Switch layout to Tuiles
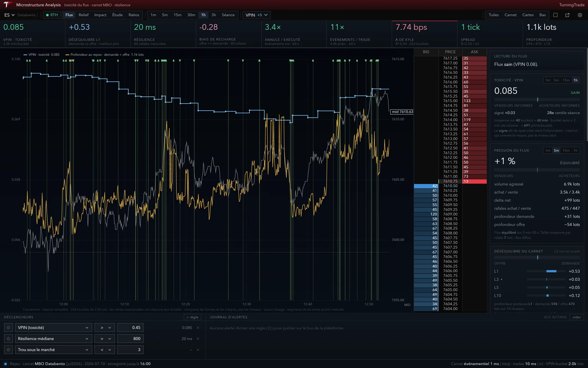This screenshot has width=588, height=368. (493, 15)
